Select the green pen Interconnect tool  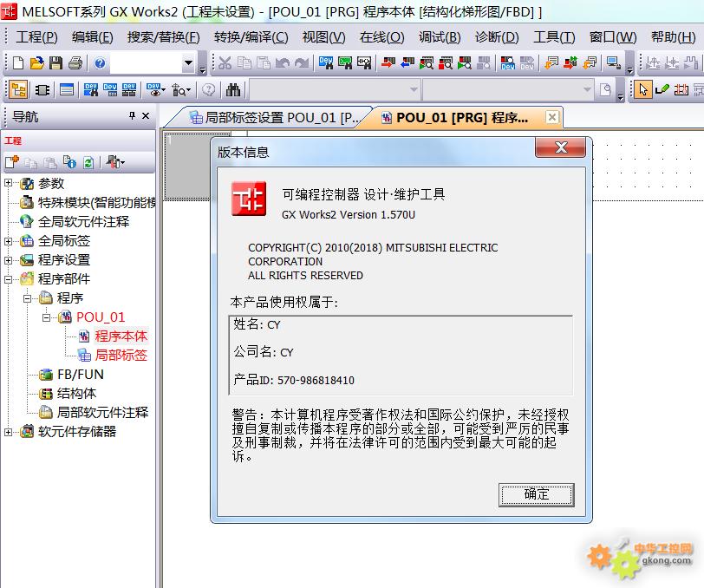(x=662, y=90)
